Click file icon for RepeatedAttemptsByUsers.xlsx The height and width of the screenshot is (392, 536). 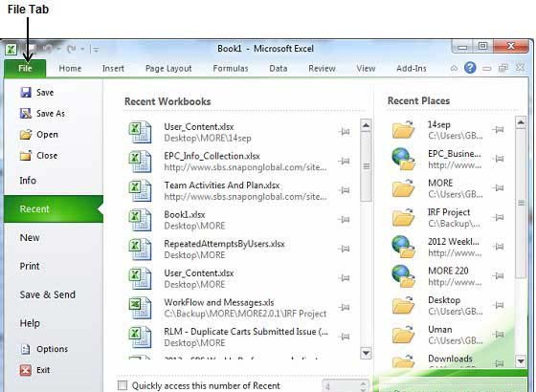(x=140, y=250)
